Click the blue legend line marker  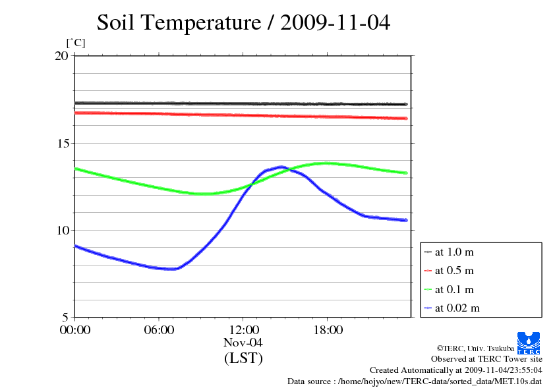[x=428, y=308]
